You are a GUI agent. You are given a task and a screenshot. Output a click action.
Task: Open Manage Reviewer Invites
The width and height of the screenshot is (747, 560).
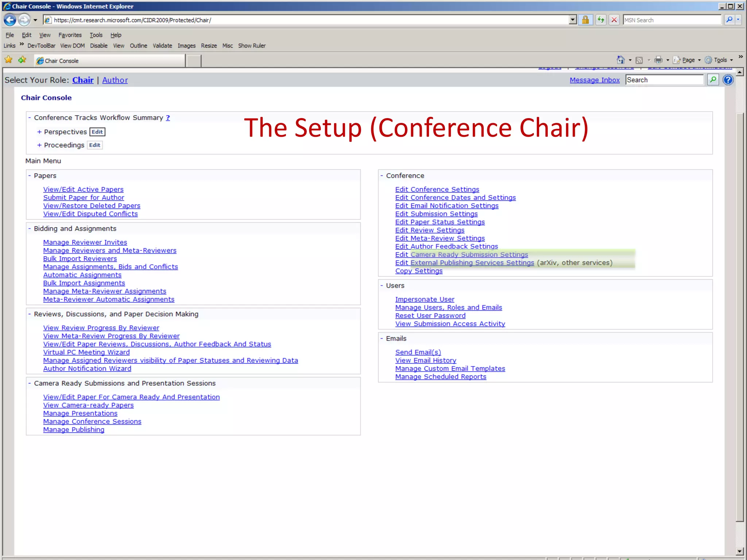tap(85, 242)
